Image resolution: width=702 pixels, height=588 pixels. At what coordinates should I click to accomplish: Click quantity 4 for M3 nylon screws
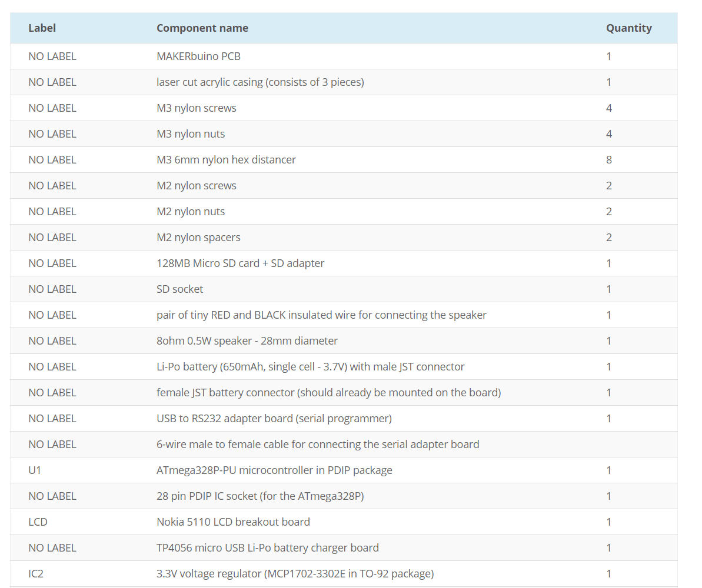coord(609,108)
